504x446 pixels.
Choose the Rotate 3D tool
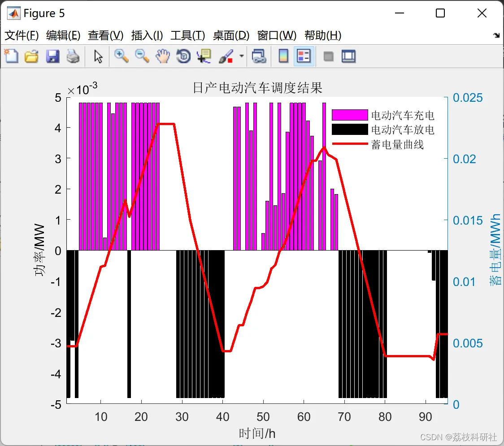click(x=183, y=56)
